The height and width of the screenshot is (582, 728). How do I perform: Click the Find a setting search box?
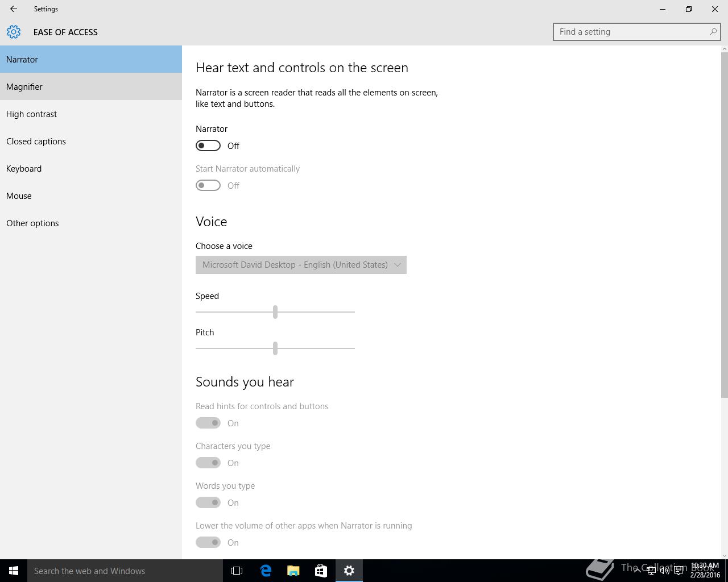pyautogui.click(x=636, y=32)
